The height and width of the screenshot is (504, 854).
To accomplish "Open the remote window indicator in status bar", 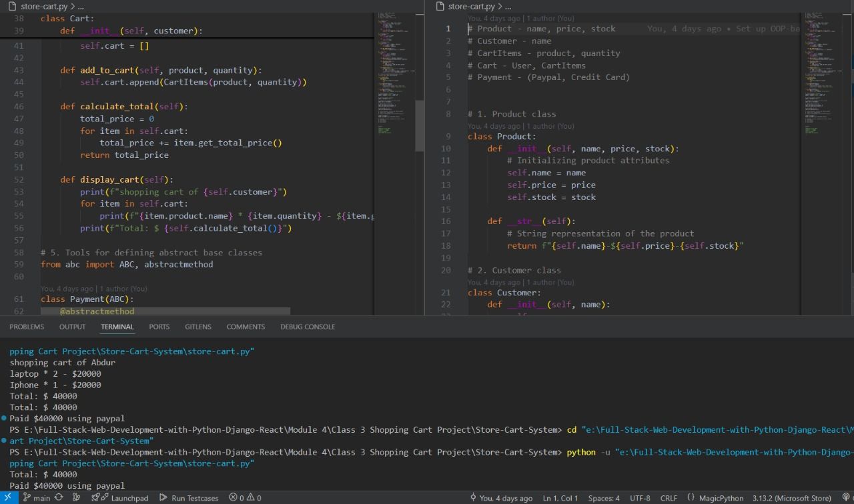I will pos(9,497).
